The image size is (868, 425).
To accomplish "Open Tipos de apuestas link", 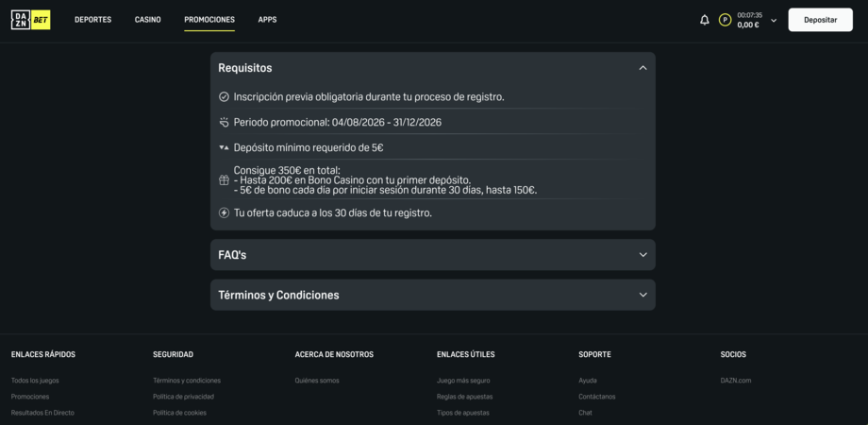I will [x=463, y=413].
